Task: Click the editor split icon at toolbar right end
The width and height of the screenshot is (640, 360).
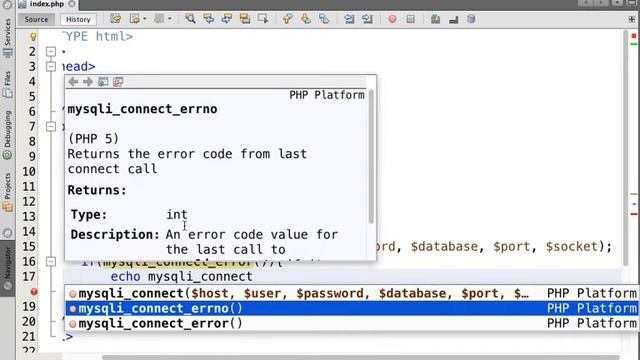Action: tap(632, 19)
